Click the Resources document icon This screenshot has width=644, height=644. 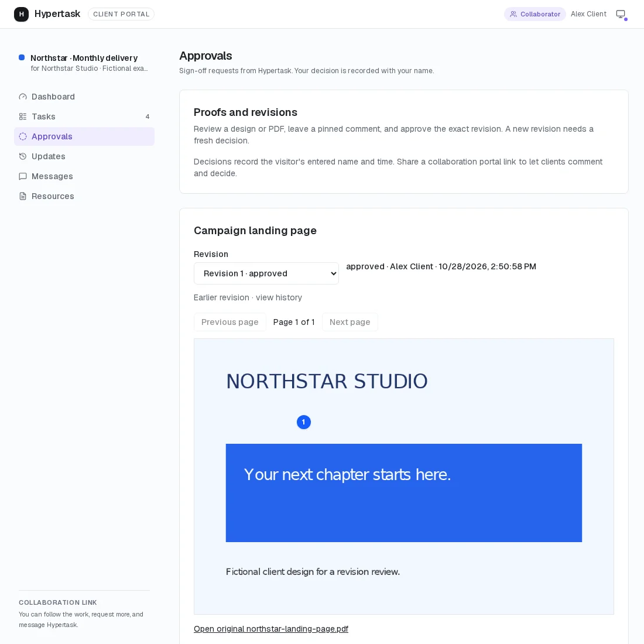click(x=23, y=196)
